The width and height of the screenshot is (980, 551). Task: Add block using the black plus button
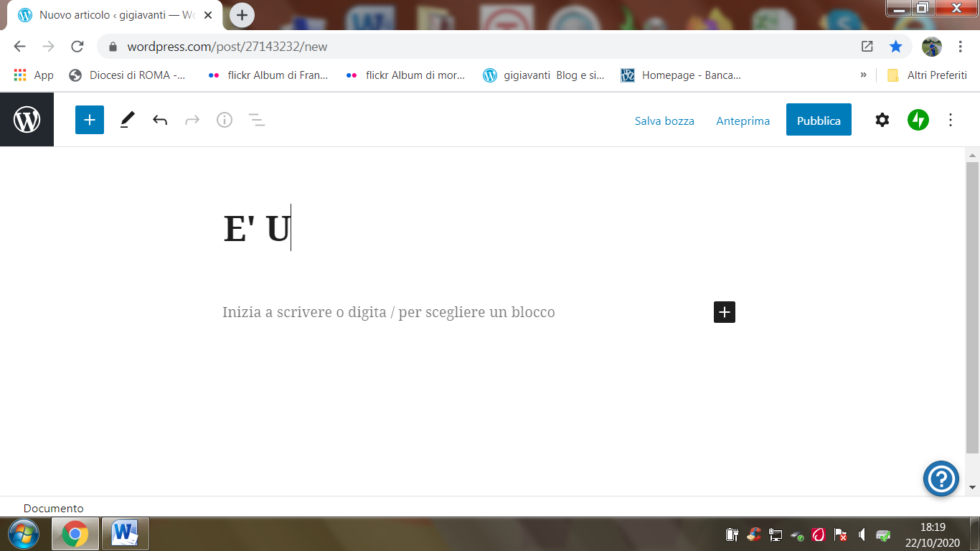point(725,312)
